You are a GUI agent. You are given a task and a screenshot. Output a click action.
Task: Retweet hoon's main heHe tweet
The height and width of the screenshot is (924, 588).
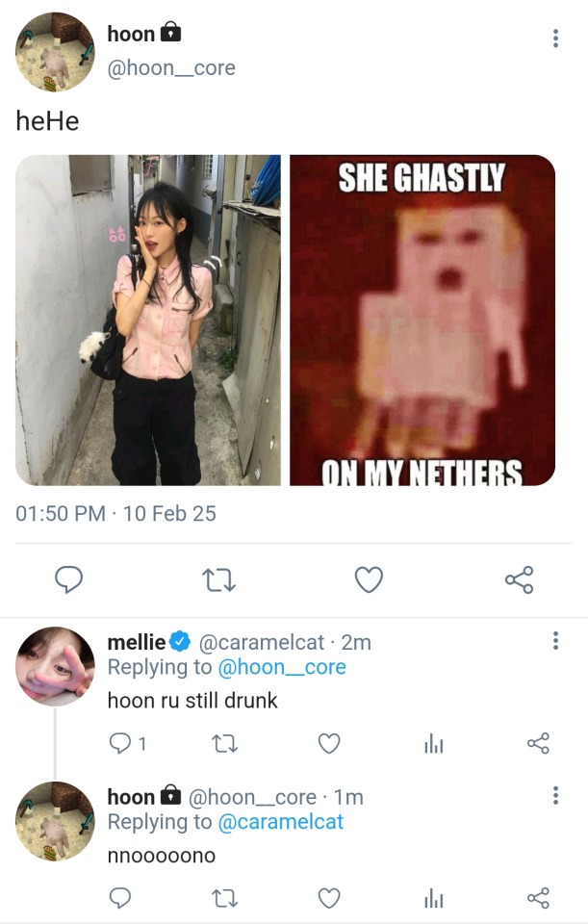[219, 578]
